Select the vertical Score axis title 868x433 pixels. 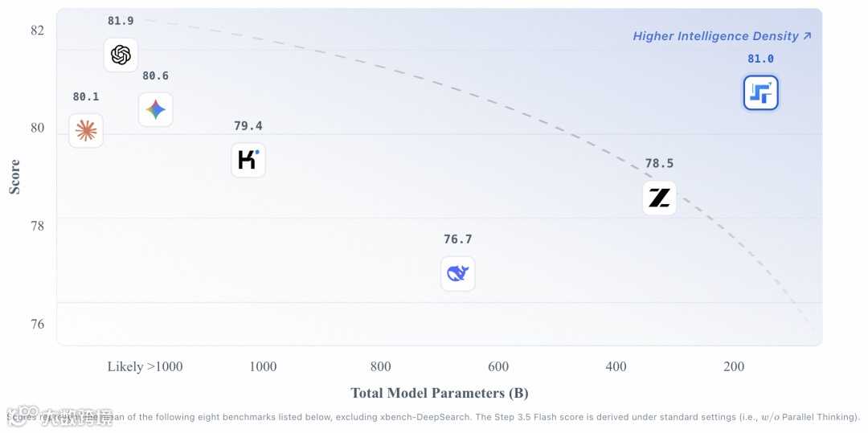(14, 177)
